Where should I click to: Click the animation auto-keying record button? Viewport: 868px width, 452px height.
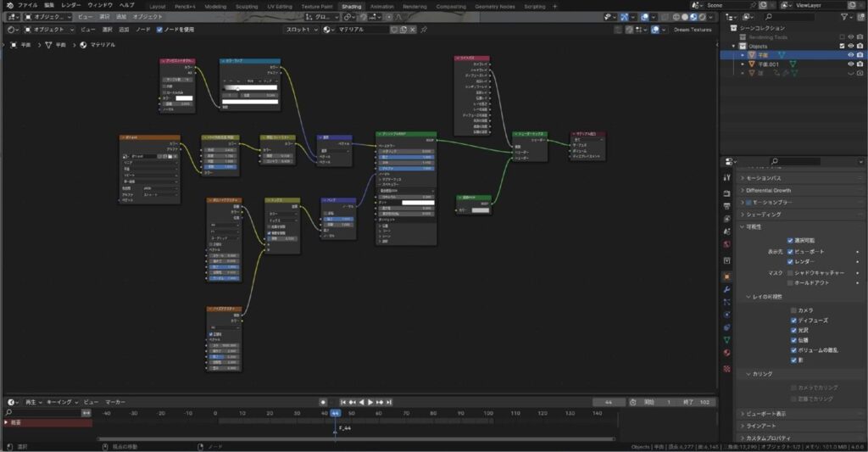click(323, 402)
